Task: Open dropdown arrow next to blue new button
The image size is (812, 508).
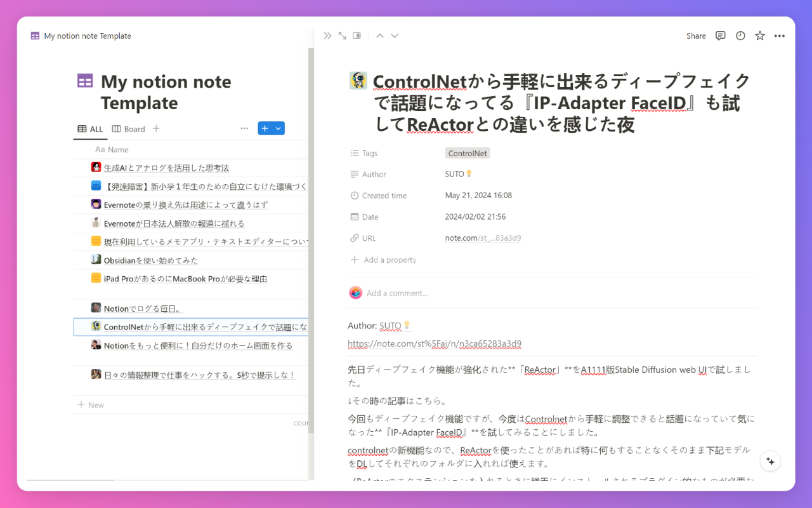Action: 278,128
